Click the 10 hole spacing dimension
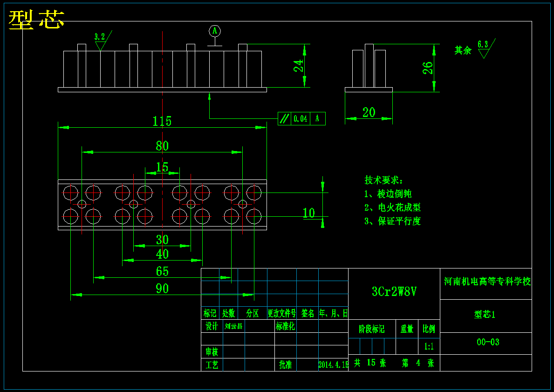 [x=308, y=213]
